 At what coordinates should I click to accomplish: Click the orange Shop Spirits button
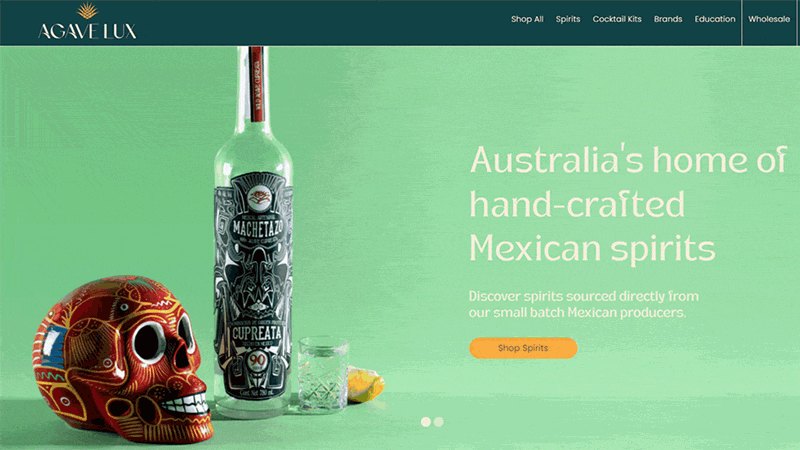(523, 348)
